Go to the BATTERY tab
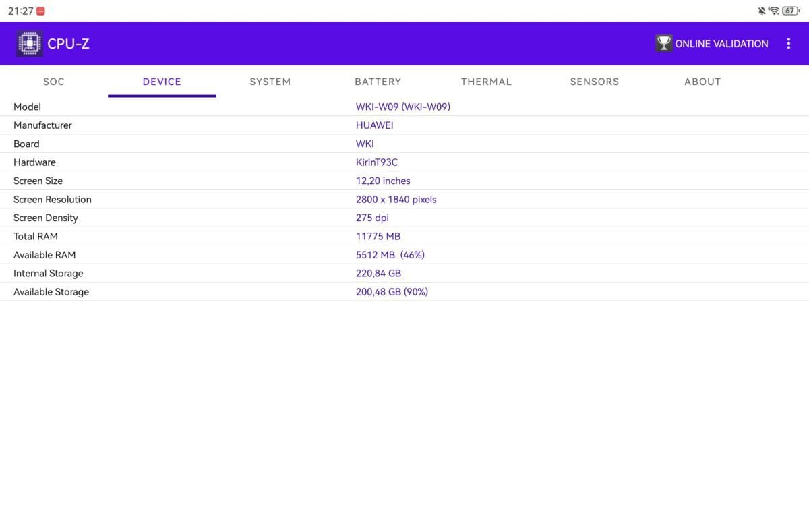 coord(378,82)
